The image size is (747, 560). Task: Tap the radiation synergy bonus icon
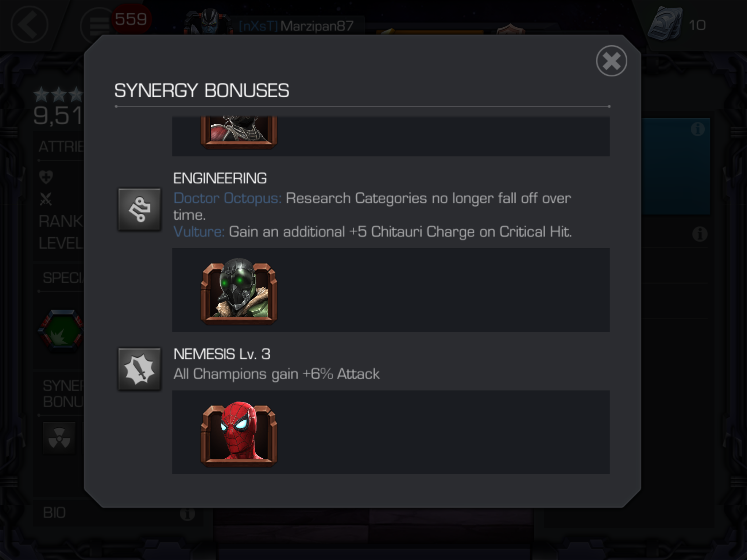click(x=59, y=438)
